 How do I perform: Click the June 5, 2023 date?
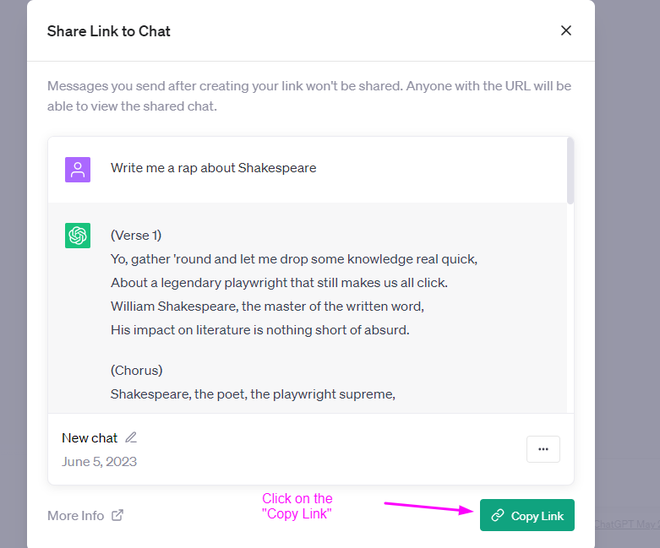point(99,462)
